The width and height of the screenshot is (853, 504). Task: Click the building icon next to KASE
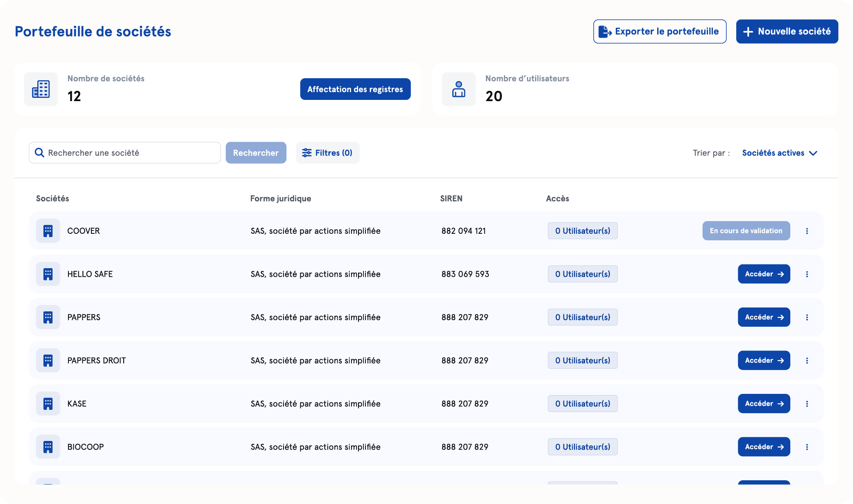click(x=48, y=404)
